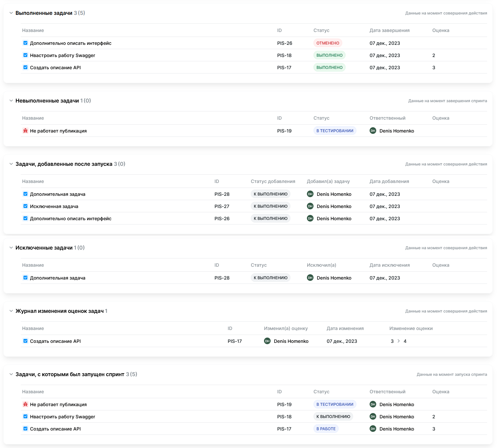Click 'Статус добавления' column header
Image resolution: width=497 pixels, height=448 pixels.
point(273,182)
